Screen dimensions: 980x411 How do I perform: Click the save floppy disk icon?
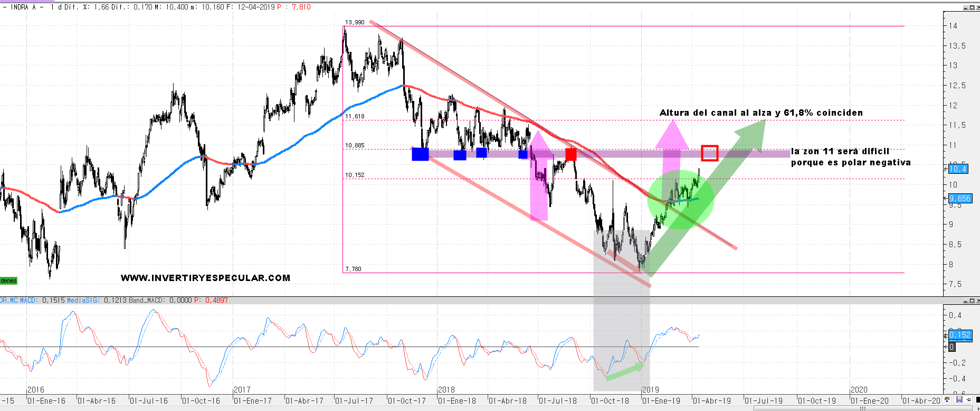click(959, 400)
